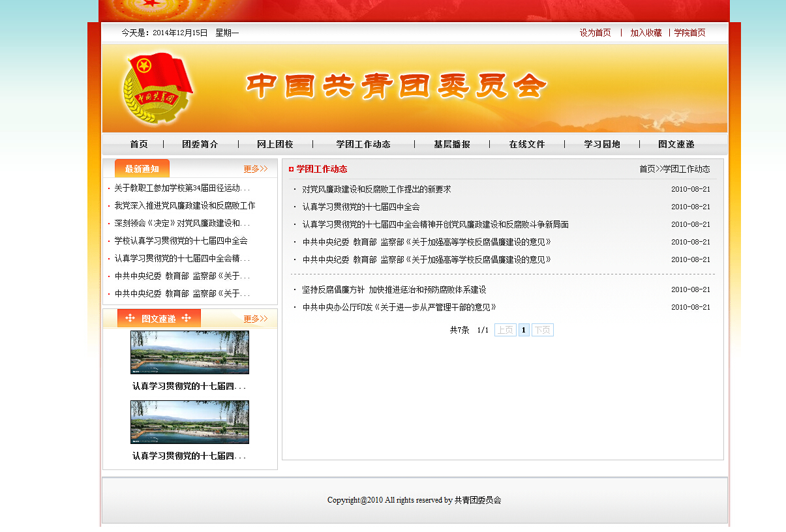Open notice 学校认真学习贯彻党的十七届四中全会

[x=181, y=241]
